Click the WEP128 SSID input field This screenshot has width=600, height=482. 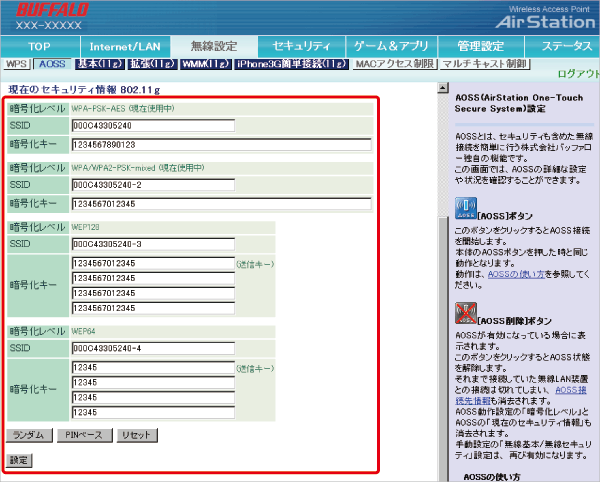click(x=152, y=244)
